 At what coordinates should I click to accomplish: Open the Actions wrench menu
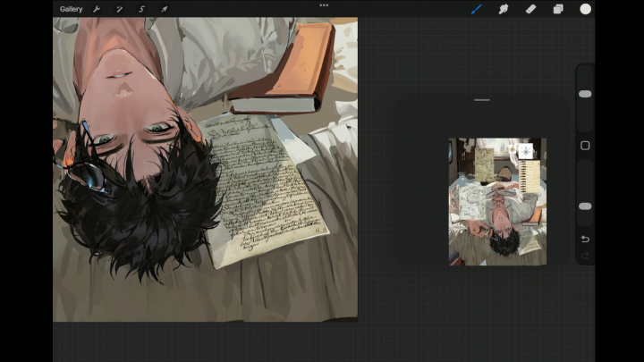tap(97, 9)
